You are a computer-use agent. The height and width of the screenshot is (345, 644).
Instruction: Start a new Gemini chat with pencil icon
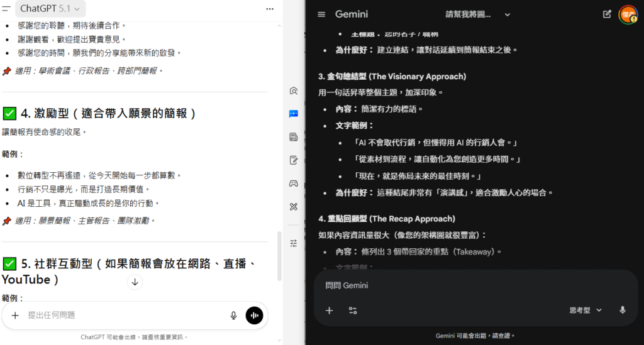pyautogui.click(x=607, y=14)
